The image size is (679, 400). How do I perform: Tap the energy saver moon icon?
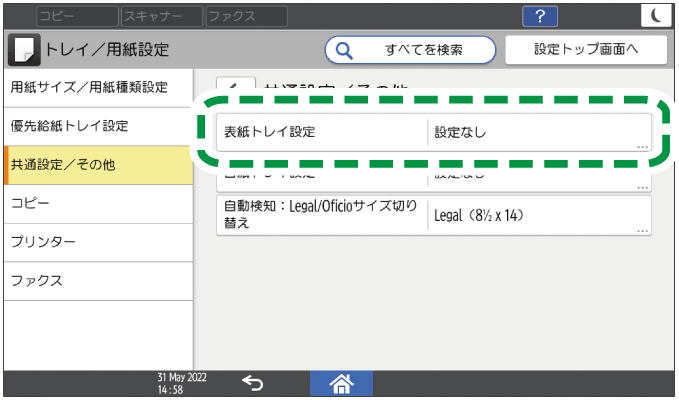[x=656, y=16]
